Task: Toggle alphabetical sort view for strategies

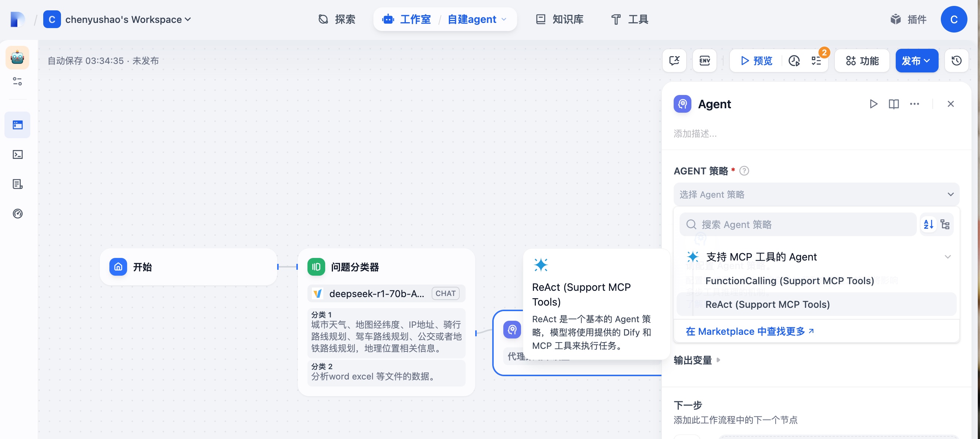Action: (928, 224)
